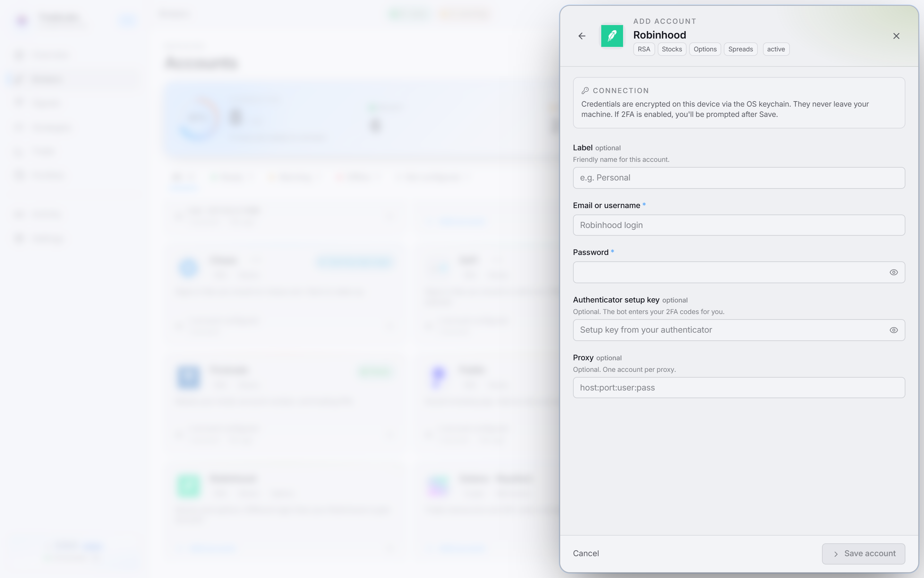The width and height of the screenshot is (924, 578).
Task: Click the Stocks tag
Action: pos(672,49)
